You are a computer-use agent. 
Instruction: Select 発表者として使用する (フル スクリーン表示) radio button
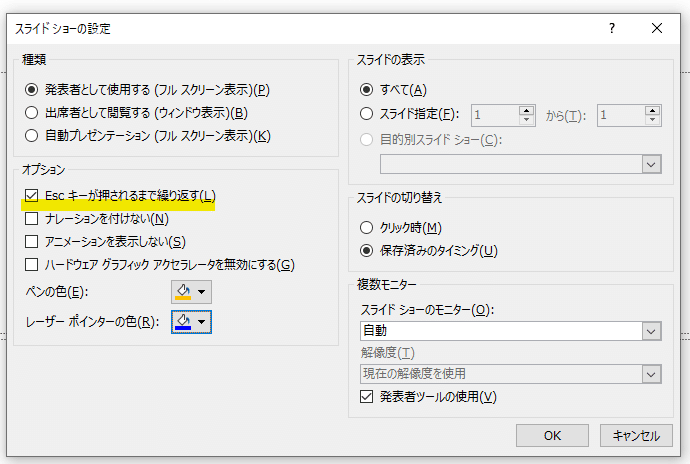[x=31, y=90]
